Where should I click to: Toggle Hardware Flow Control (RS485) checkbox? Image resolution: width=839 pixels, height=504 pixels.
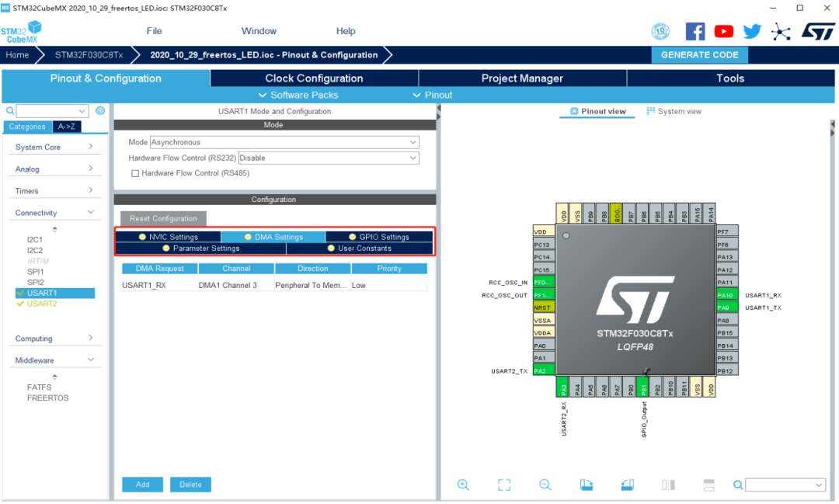pos(135,173)
